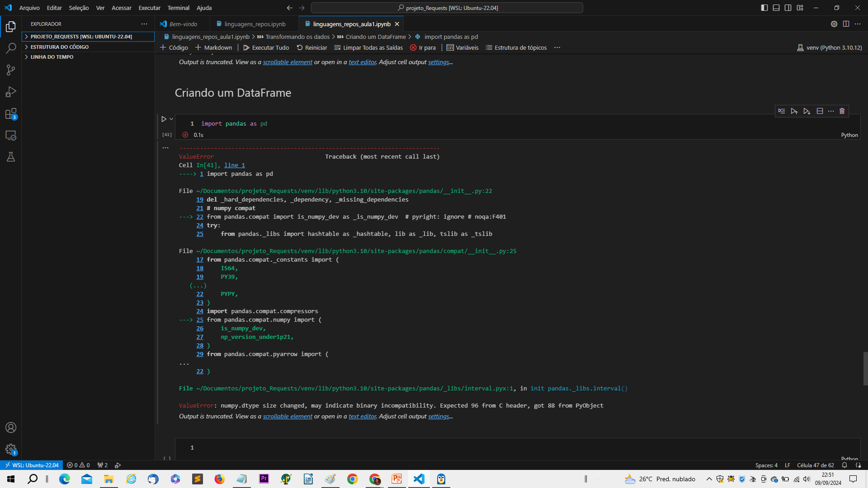
Task: Open the Testing flask view
Action: 11,157
